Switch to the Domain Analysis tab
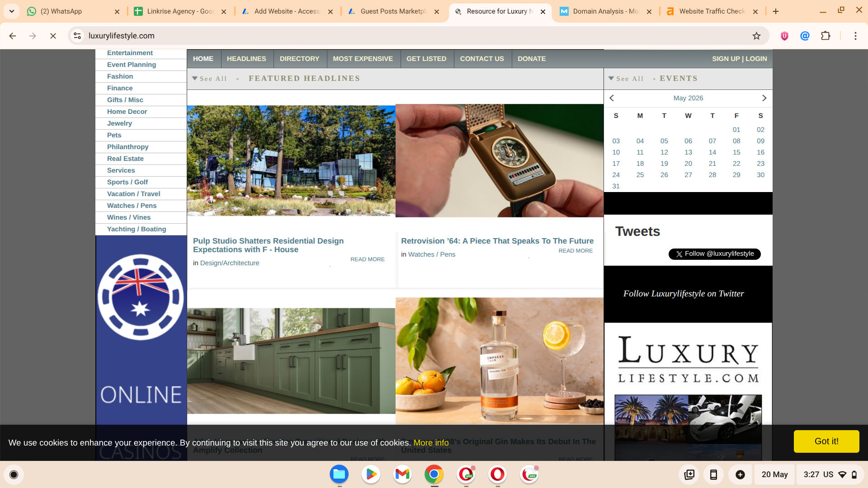The image size is (868, 488). coord(605,11)
